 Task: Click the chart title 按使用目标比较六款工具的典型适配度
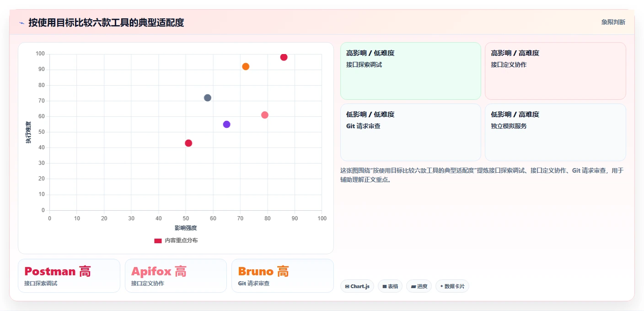coord(106,22)
